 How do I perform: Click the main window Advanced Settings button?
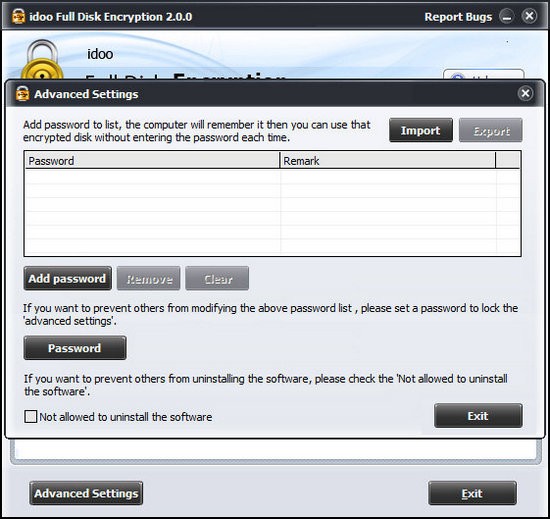(x=86, y=493)
